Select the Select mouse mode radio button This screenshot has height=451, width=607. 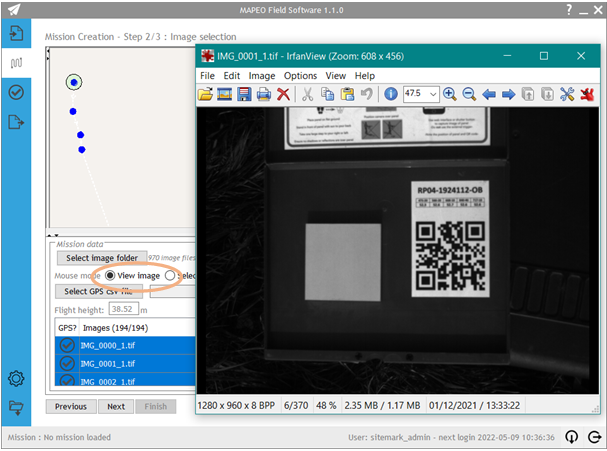click(x=170, y=275)
